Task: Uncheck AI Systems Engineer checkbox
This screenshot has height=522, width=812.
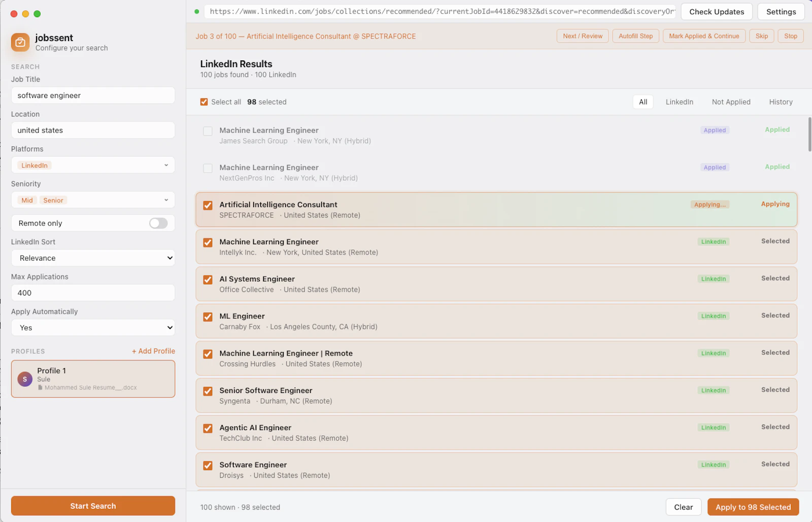Action: (208, 280)
